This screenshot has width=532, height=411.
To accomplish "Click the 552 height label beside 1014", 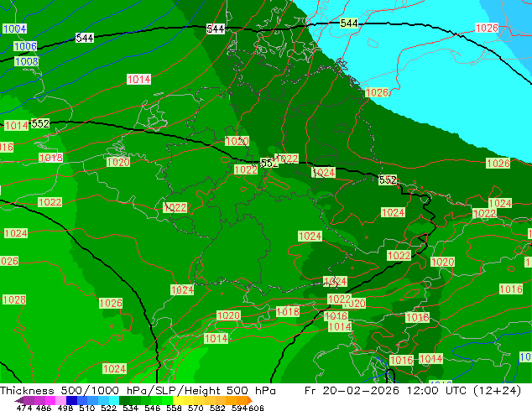I will 40,123.
